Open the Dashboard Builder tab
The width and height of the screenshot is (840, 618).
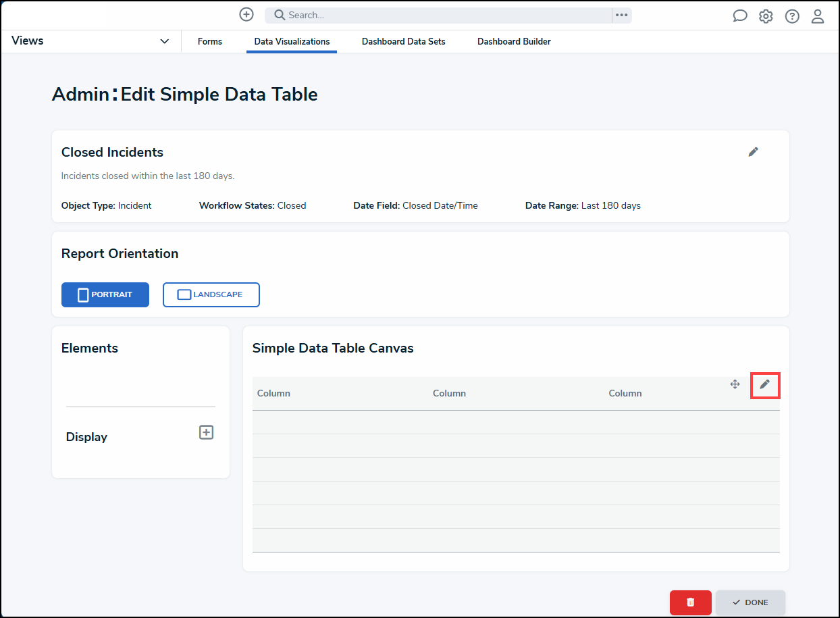(x=514, y=42)
